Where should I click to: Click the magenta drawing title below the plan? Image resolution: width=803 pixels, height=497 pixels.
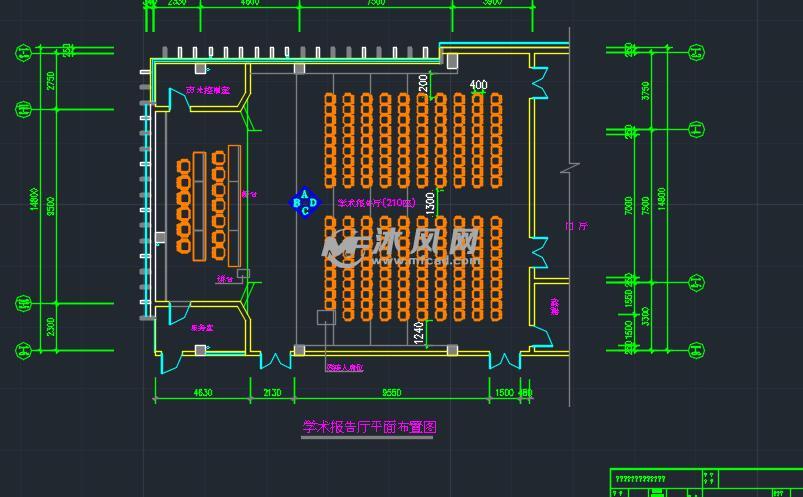coord(369,427)
